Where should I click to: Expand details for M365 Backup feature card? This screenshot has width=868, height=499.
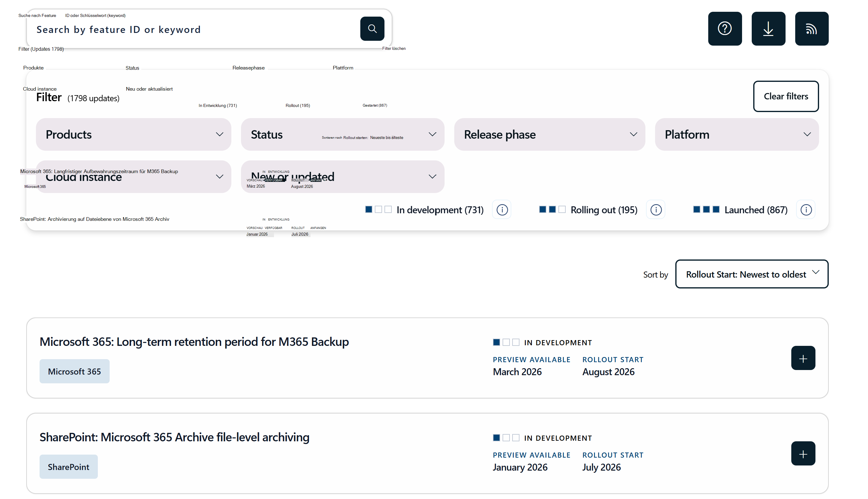click(803, 358)
